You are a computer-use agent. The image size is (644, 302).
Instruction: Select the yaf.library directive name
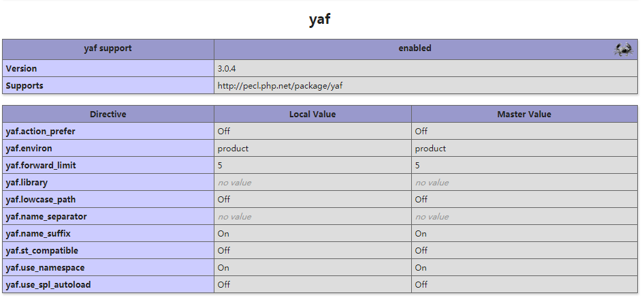tap(27, 183)
